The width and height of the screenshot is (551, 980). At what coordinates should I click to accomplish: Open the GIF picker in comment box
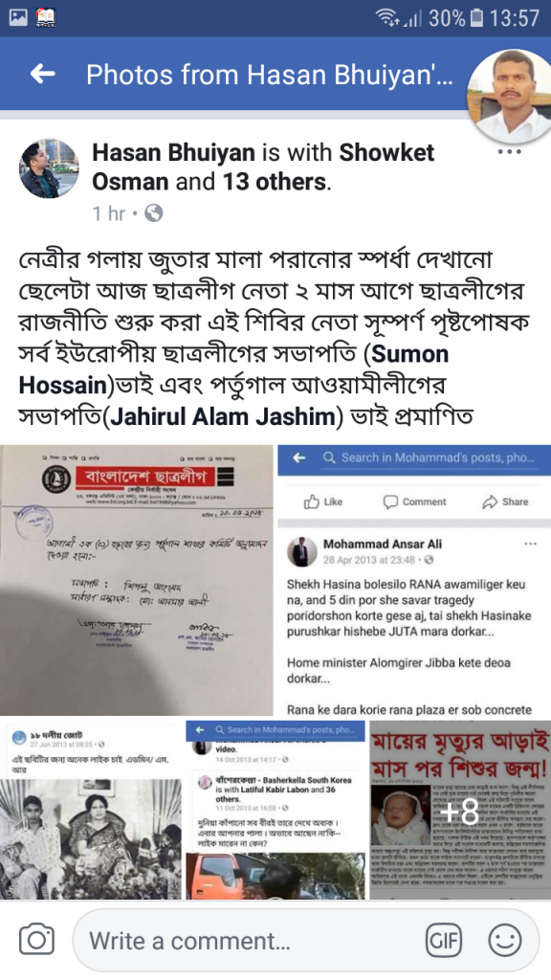tap(444, 940)
